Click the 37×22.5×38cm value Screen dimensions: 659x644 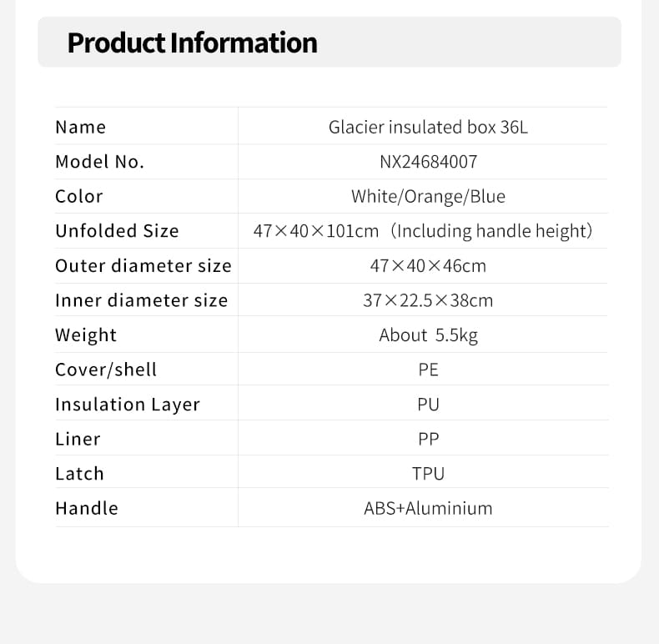click(428, 300)
